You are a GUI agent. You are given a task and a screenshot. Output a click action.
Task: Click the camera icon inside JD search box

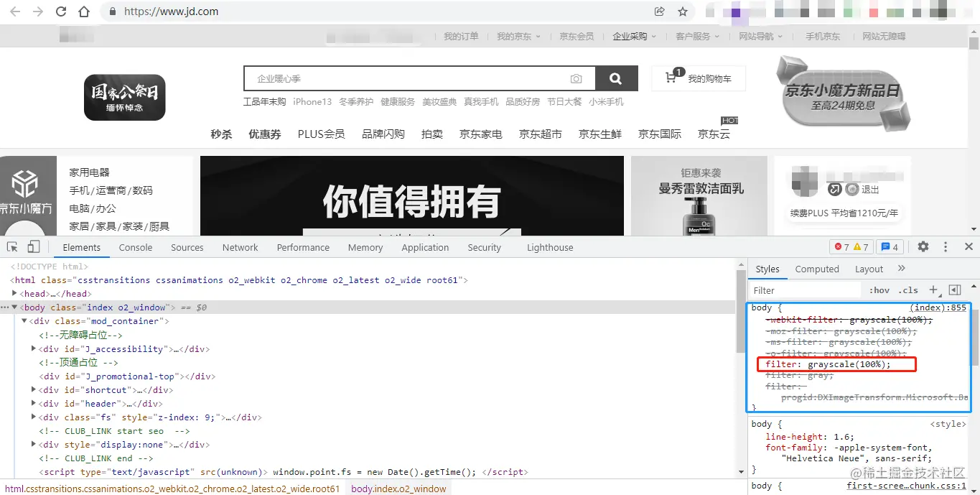pyautogui.click(x=577, y=78)
